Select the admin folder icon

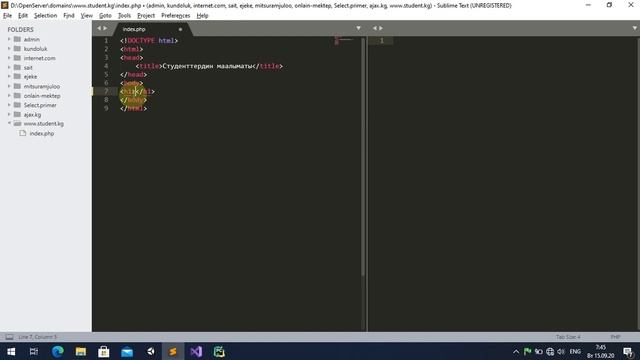(17, 39)
